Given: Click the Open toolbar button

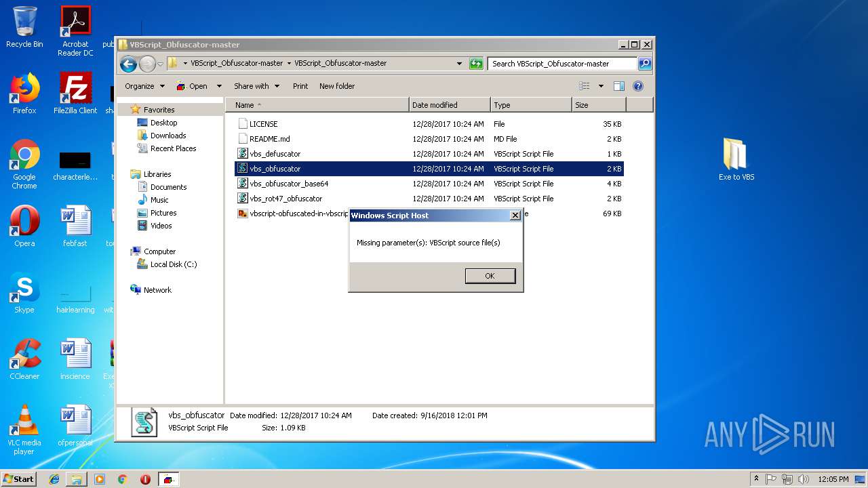Looking at the screenshot, I should pos(193,86).
